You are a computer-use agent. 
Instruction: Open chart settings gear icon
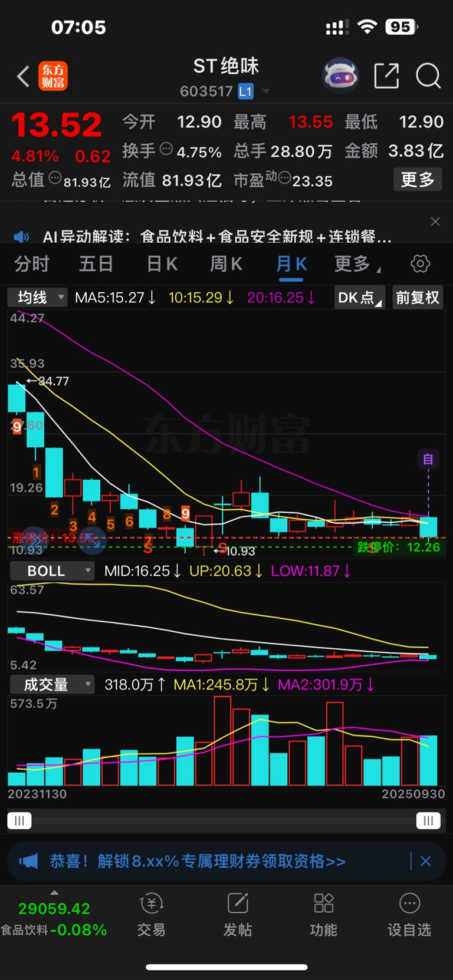tap(420, 263)
